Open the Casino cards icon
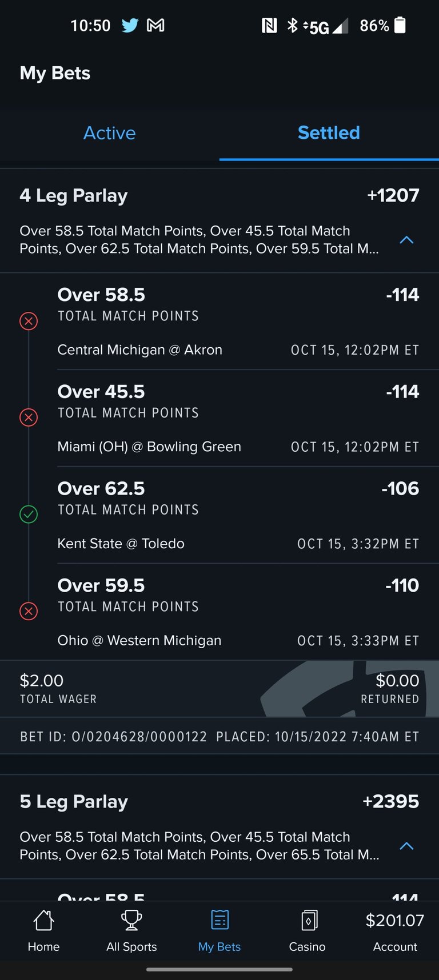The image size is (439, 980). point(308,921)
